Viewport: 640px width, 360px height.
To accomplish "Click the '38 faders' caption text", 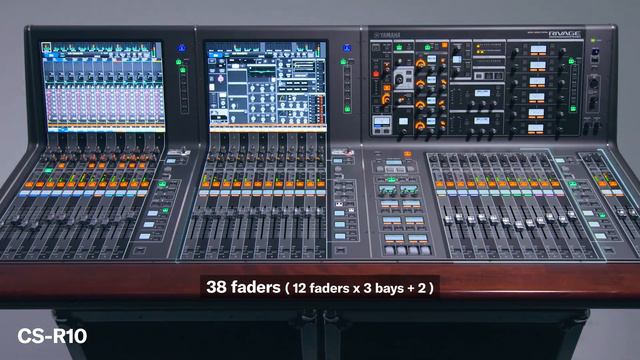I will point(243,287).
